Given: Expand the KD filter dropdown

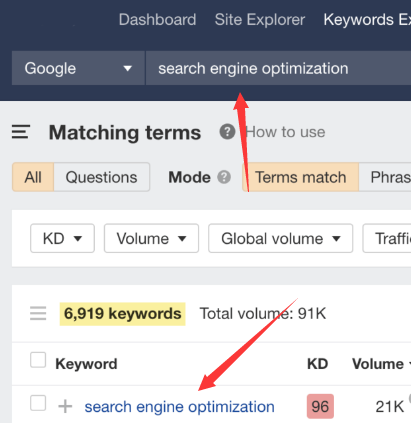Looking at the screenshot, I should point(62,238).
